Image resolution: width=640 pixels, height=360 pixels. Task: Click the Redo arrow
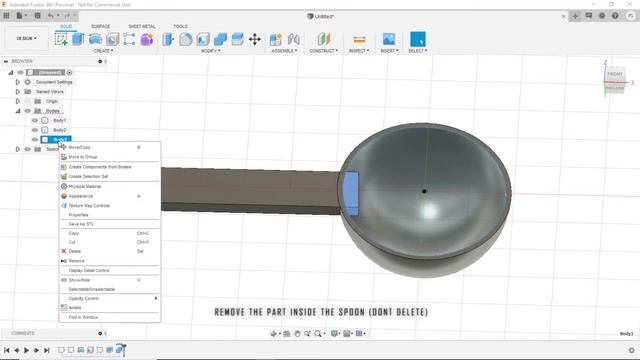click(67, 16)
